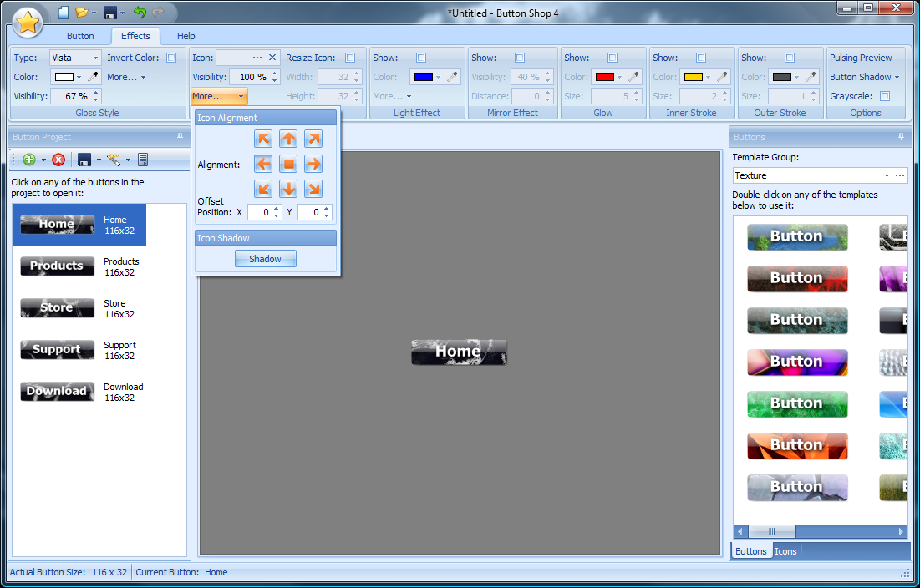920x588 pixels.
Task: Clear the icon with X button
Action: [272, 58]
